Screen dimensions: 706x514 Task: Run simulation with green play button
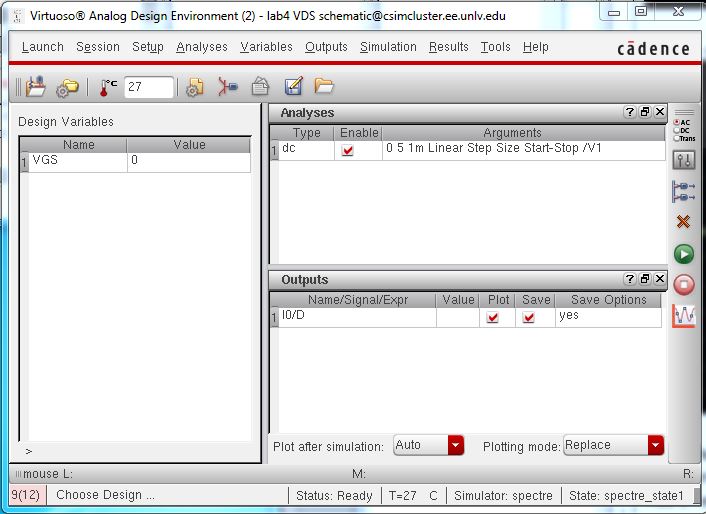(683, 254)
